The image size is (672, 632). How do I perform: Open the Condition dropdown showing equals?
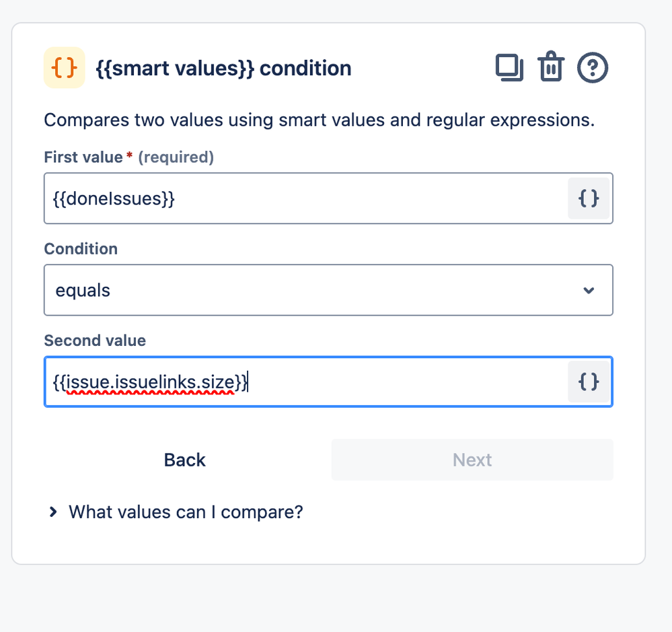[328, 290]
